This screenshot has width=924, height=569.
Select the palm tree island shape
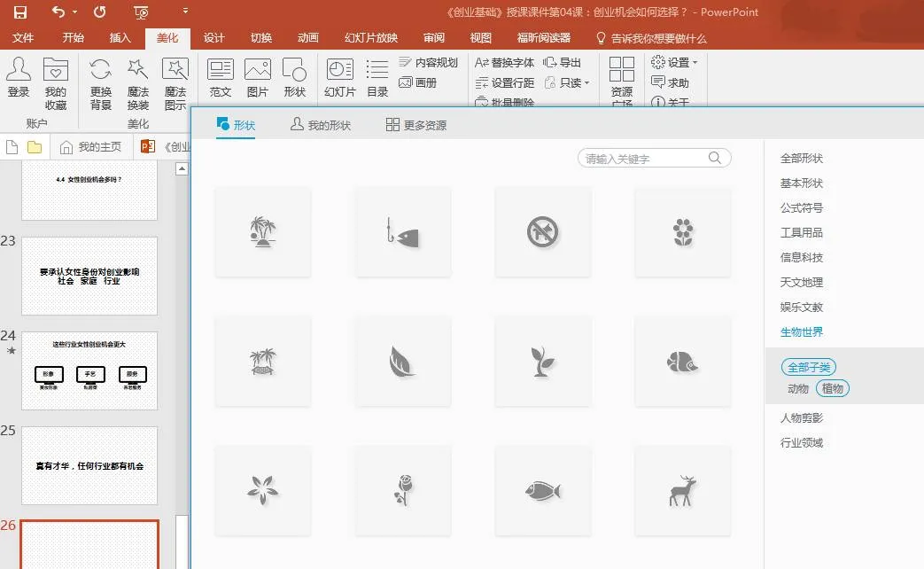click(x=263, y=231)
